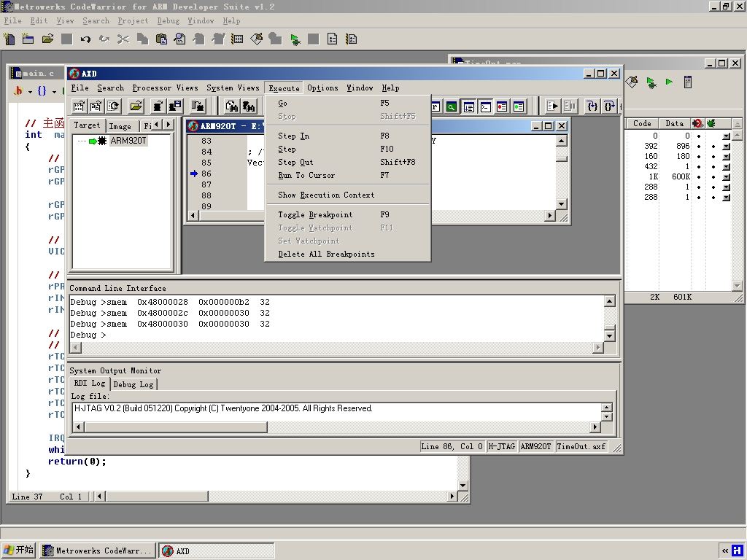Viewport: 747px width, 560px height.
Task: Open popup arrow for row with Code 392
Action: pyautogui.click(x=727, y=147)
